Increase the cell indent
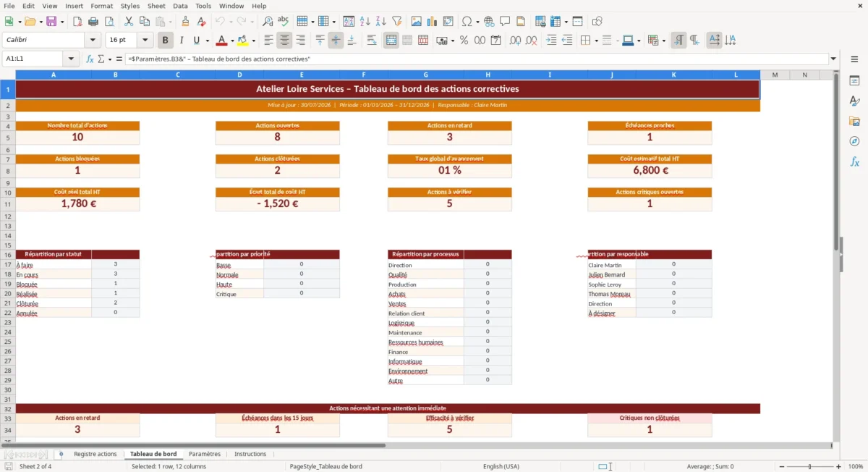868x472 pixels. (x=551, y=41)
